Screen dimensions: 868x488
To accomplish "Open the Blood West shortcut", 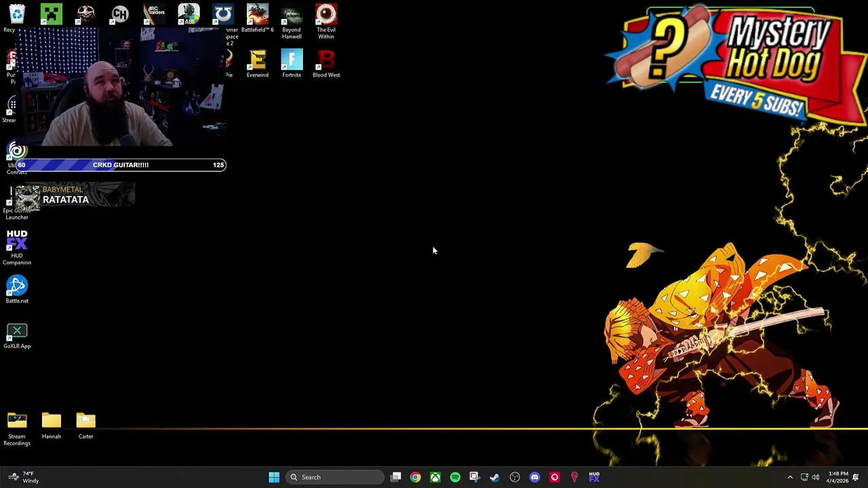I will [326, 64].
